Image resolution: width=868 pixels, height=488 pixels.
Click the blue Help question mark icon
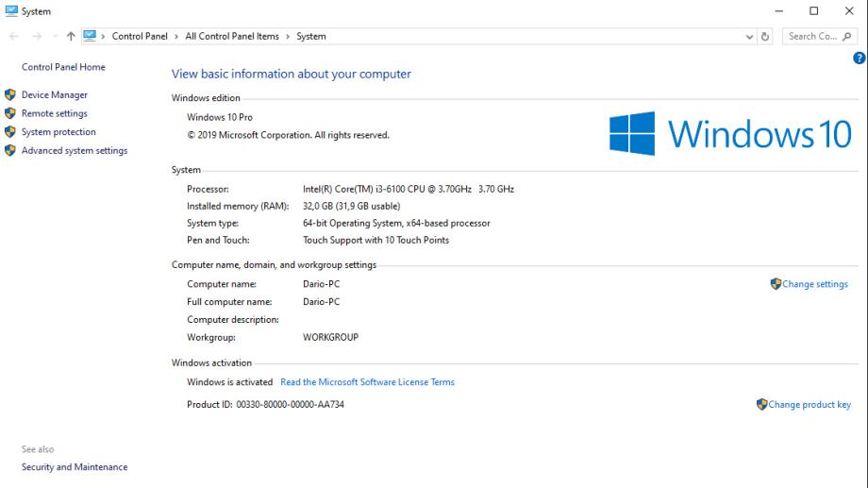[x=859, y=59]
